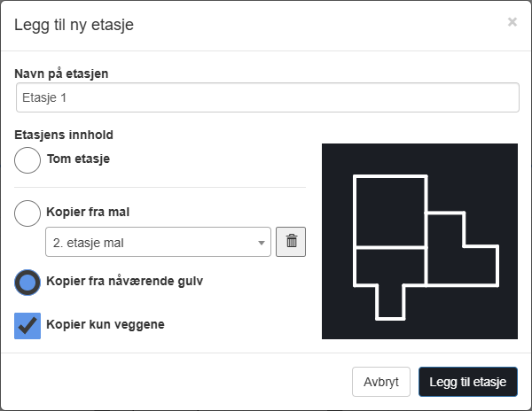Click the 'Kopier fra mal' label text
Screen dimensions: 532x411
88,213
